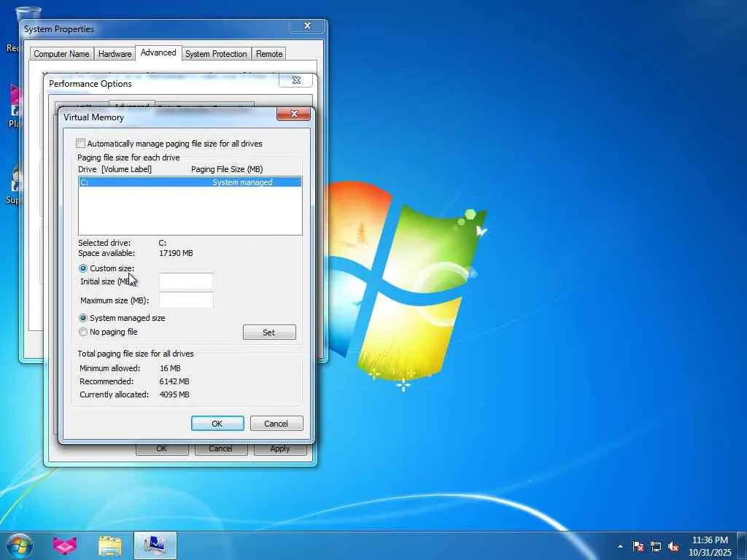Cancel the Virtual Memory dialog
Image resolution: width=747 pixels, height=560 pixels.
tap(276, 424)
